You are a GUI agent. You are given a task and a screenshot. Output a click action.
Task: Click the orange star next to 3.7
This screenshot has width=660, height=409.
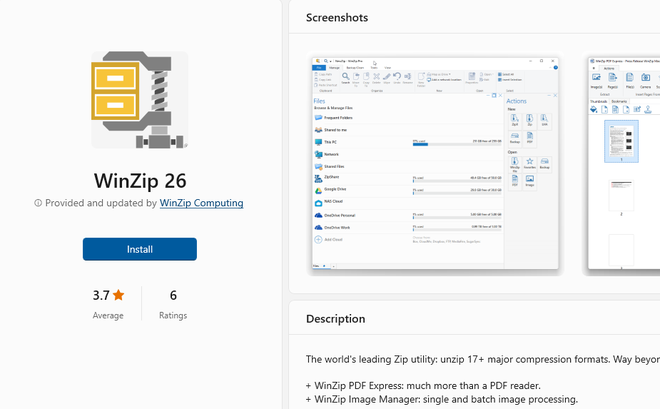coord(119,295)
